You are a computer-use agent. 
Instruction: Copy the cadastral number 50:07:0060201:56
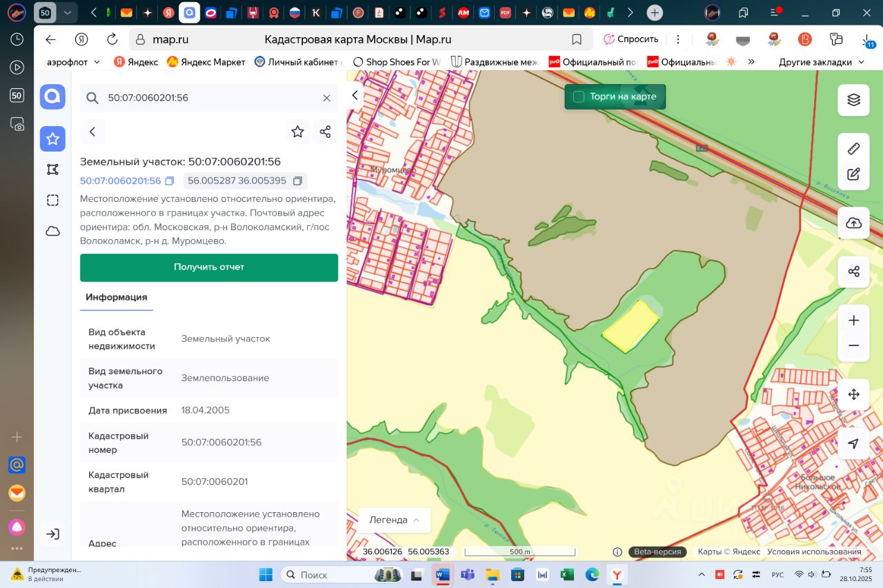coord(170,181)
